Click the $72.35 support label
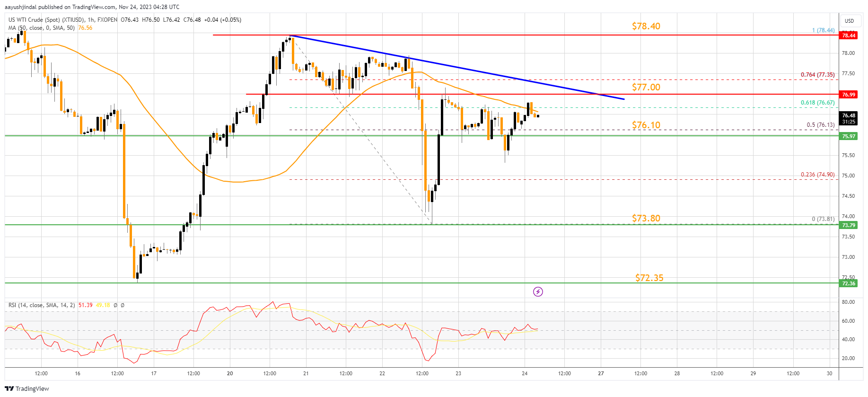This screenshot has width=868, height=397. 649,278
